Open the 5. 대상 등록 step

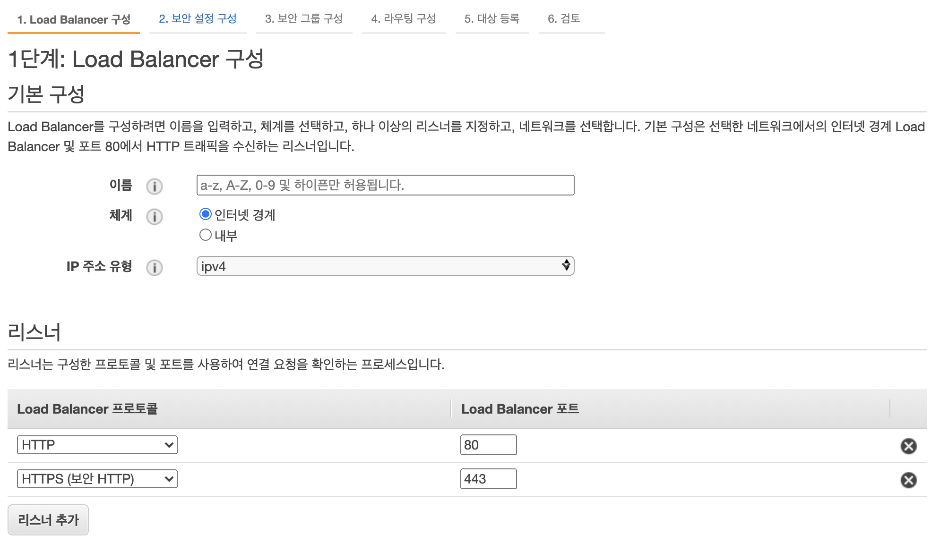(491, 19)
